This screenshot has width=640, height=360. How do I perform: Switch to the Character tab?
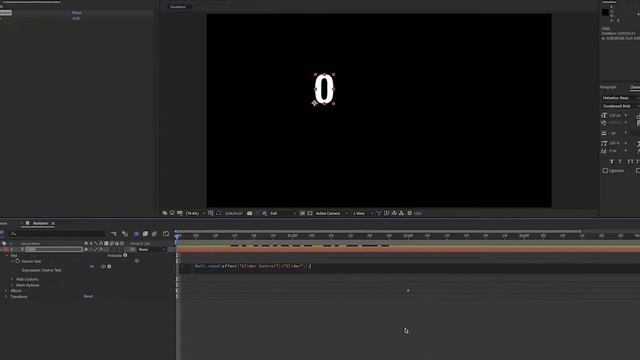pos(635,87)
